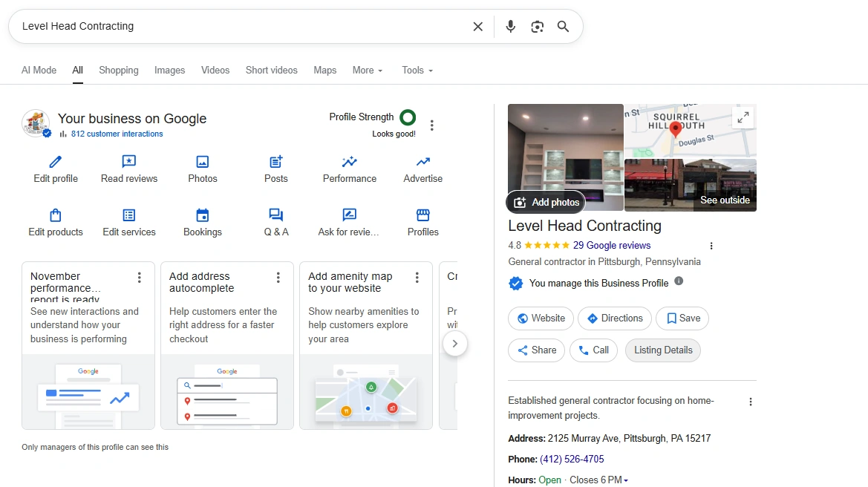Click the Edit profile pencil icon

(56, 162)
